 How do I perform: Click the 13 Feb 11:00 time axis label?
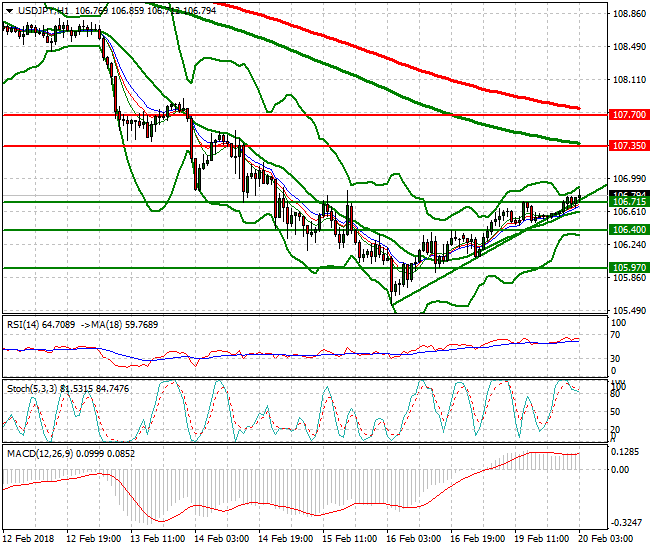pos(158,539)
